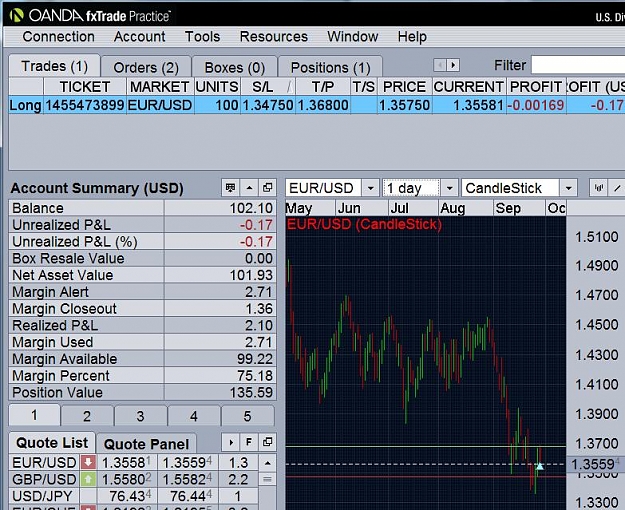Open the currency pair dropdown arrow next to EUR/USD

pos(371,188)
